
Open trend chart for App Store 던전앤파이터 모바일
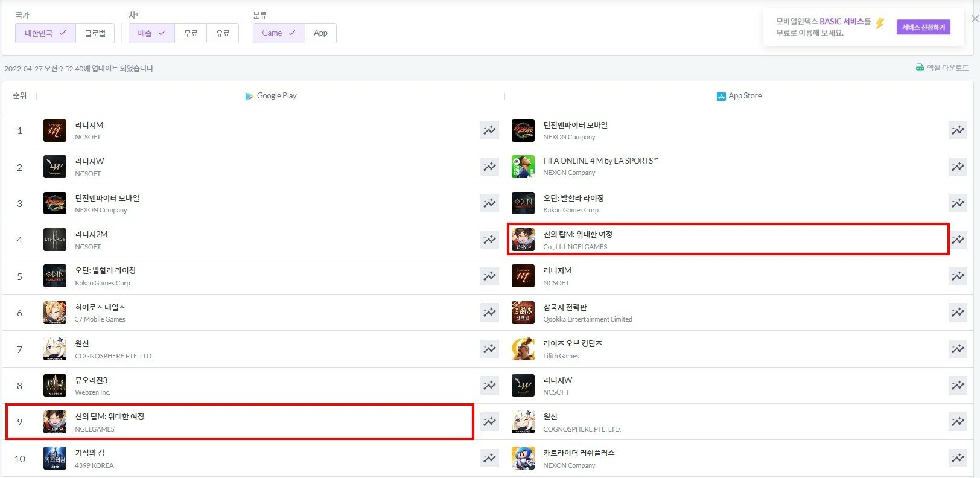958,130
